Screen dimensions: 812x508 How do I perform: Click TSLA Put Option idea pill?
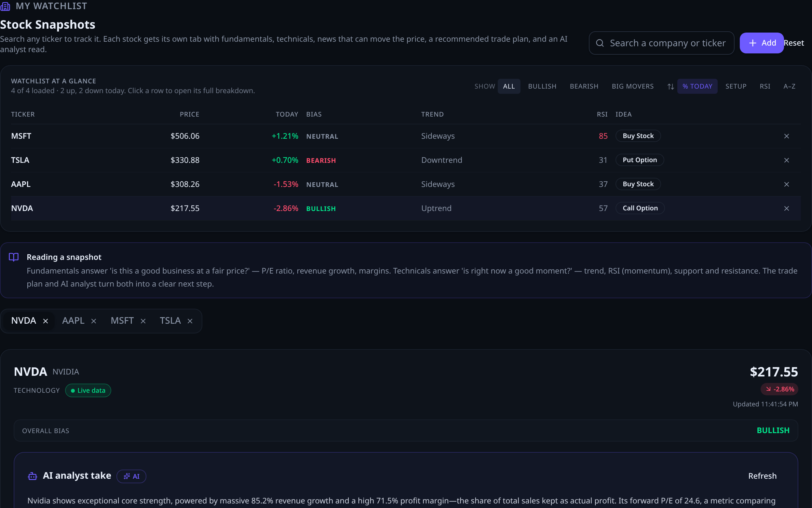pos(640,160)
